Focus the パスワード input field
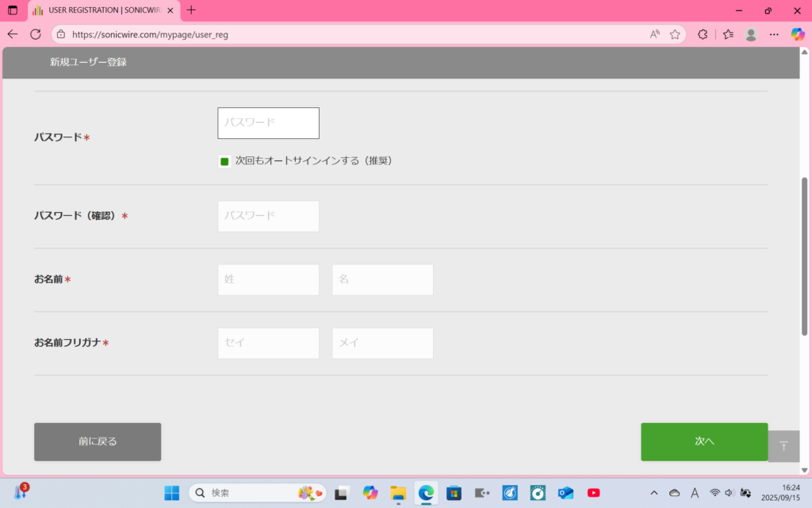The width and height of the screenshot is (812, 508). coord(268,123)
